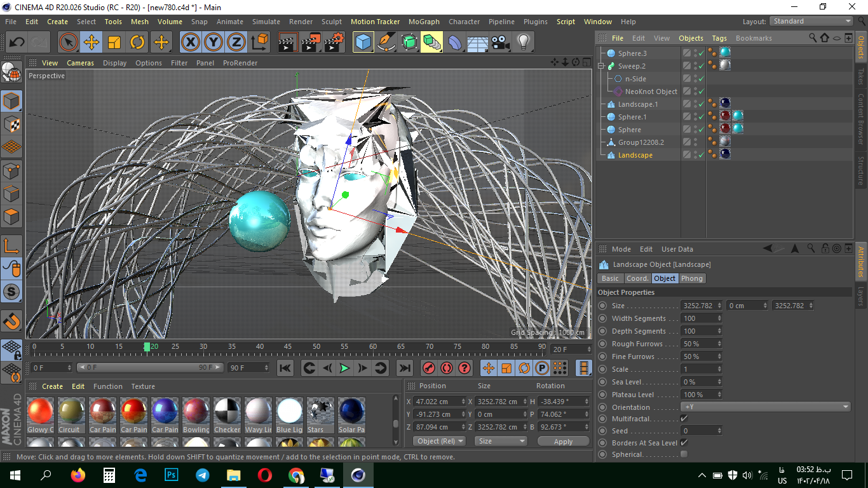
Task: Open the MoGraph menu
Action: coord(424,21)
